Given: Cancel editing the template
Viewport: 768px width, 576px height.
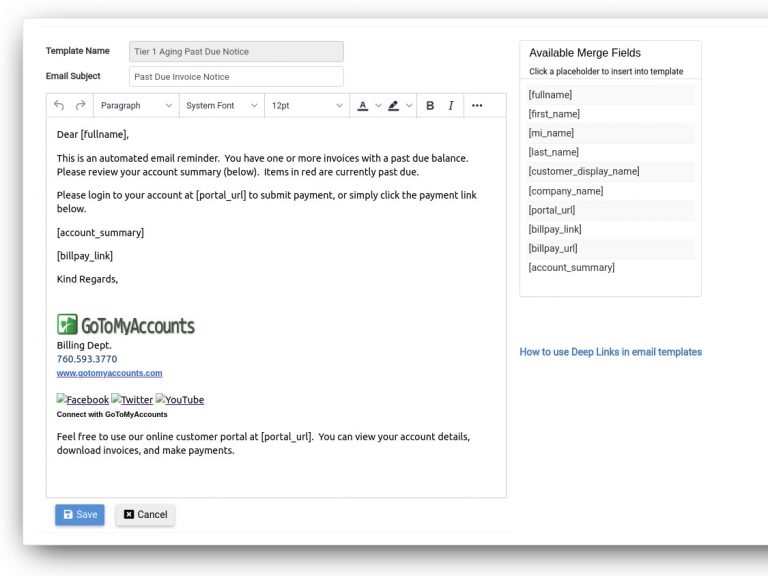Looking at the screenshot, I should [145, 514].
